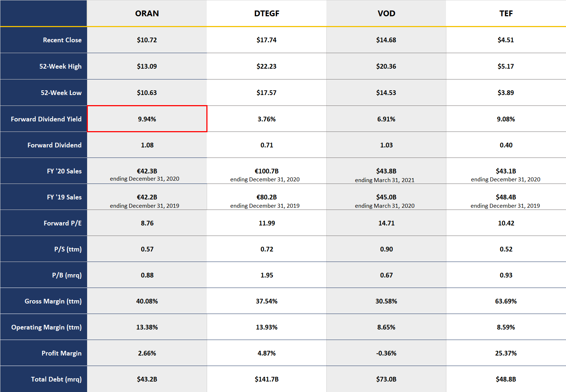
Task: Select TEF gross margin 63.69%
Action: coord(506,301)
